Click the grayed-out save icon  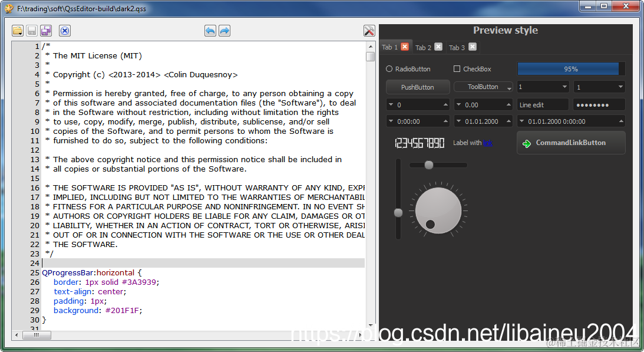tap(32, 31)
